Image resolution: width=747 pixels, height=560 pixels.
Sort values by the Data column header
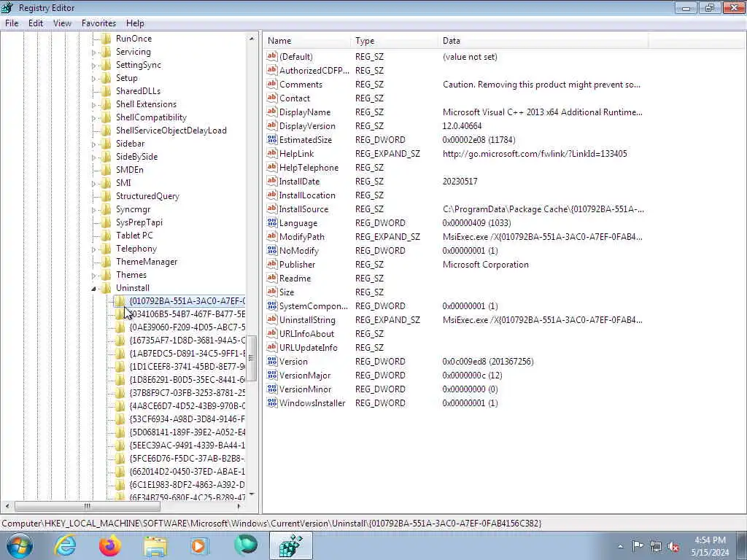(x=543, y=41)
